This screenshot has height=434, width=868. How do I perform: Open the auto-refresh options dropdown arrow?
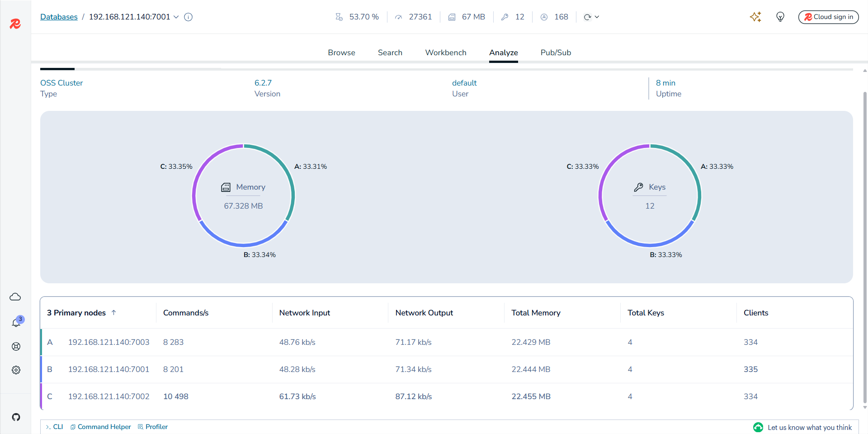(x=597, y=17)
